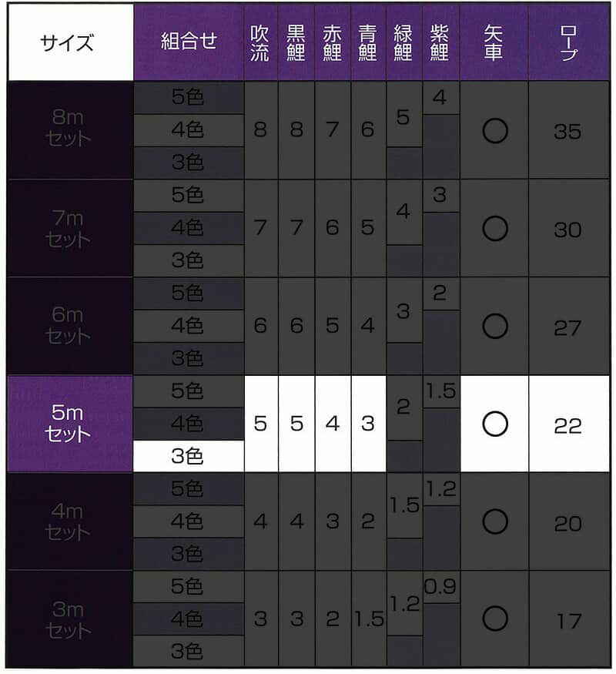
Task: Click the rope length value 22
Action: click(568, 425)
